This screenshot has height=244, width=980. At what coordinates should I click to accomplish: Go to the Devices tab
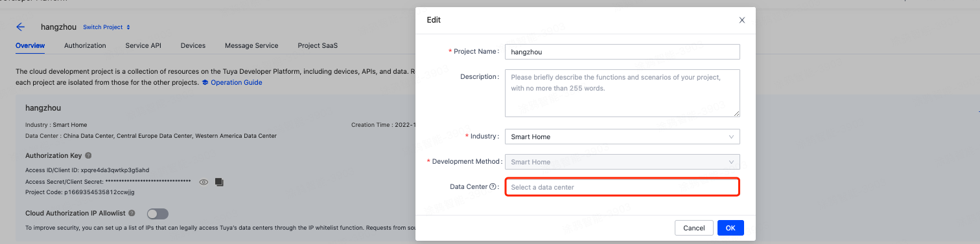(193, 46)
